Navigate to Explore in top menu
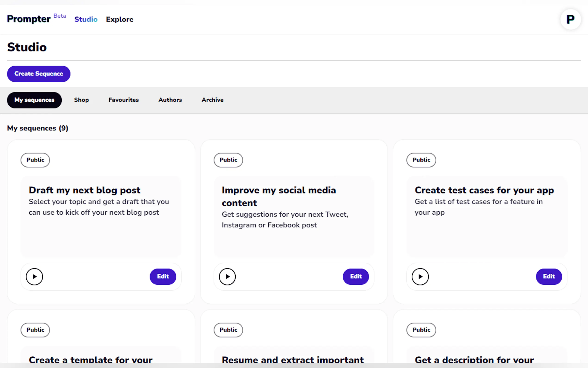 tap(120, 19)
